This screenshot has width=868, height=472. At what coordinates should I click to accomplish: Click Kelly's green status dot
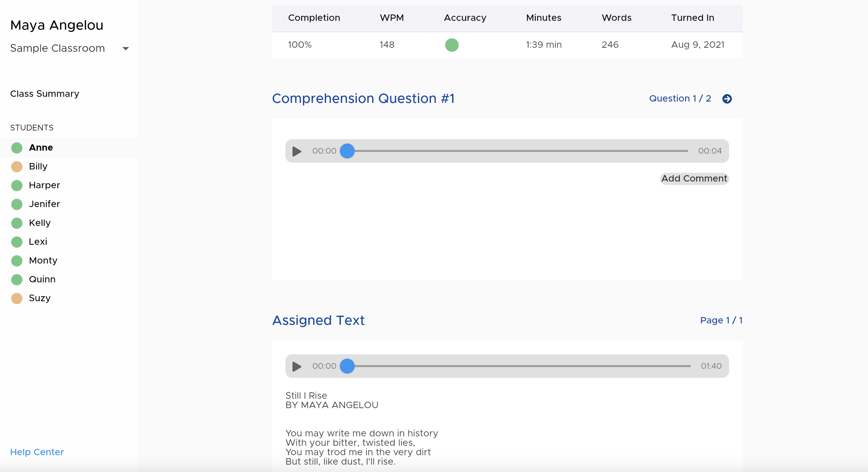17,223
